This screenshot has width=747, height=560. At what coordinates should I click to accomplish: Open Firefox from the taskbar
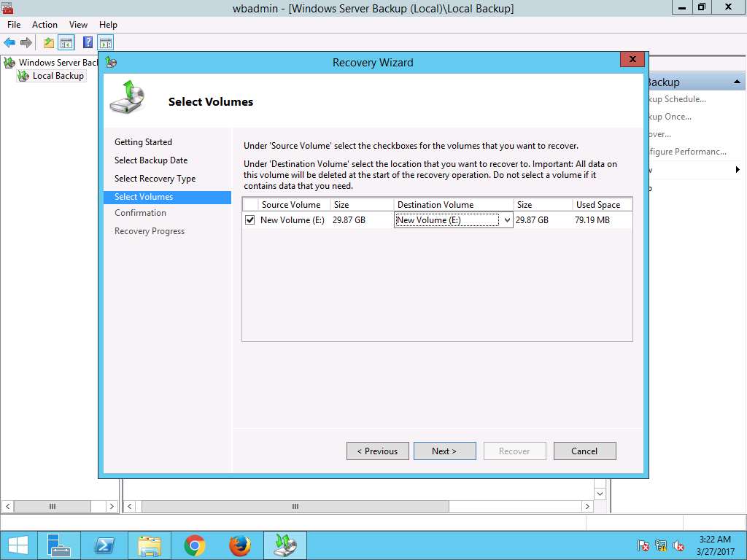coord(239,545)
